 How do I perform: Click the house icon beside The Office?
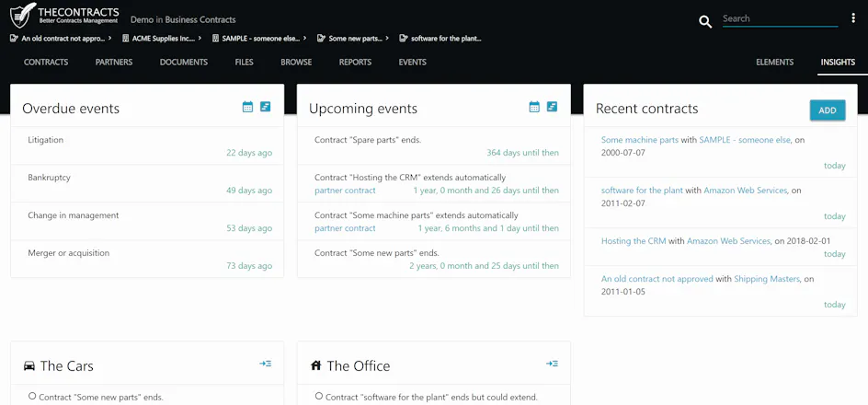(x=315, y=365)
